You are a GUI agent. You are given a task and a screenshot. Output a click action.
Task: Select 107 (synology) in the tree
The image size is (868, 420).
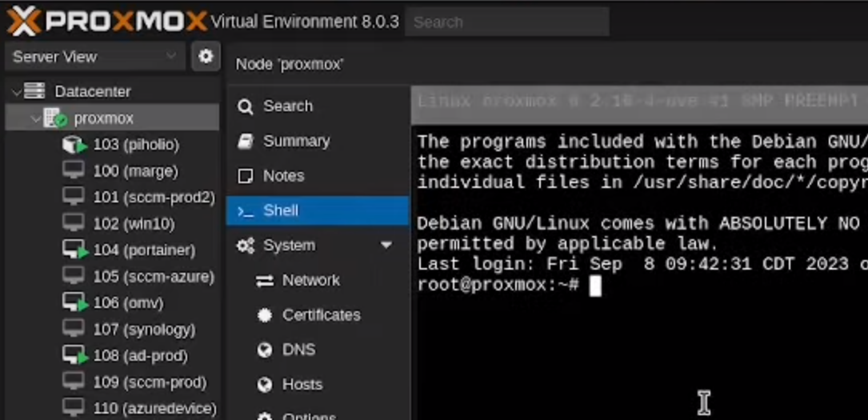pyautogui.click(x=145, y=330)
